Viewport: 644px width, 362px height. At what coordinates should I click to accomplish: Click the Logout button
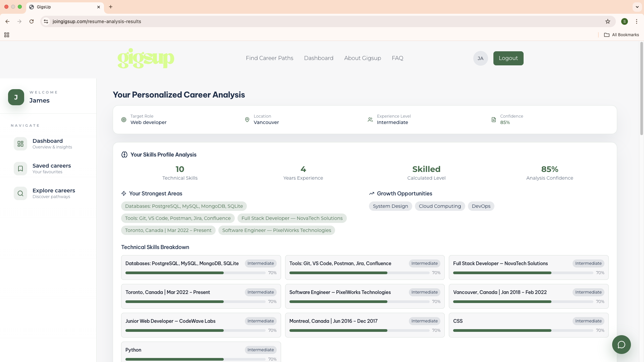pyautogui.click(x=508, y=58)
